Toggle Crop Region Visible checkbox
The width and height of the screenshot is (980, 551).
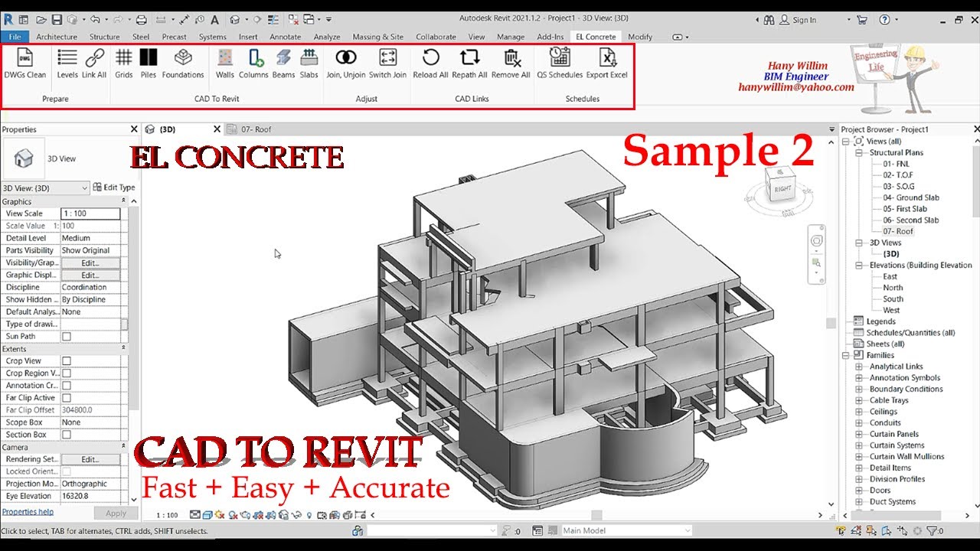67,373
